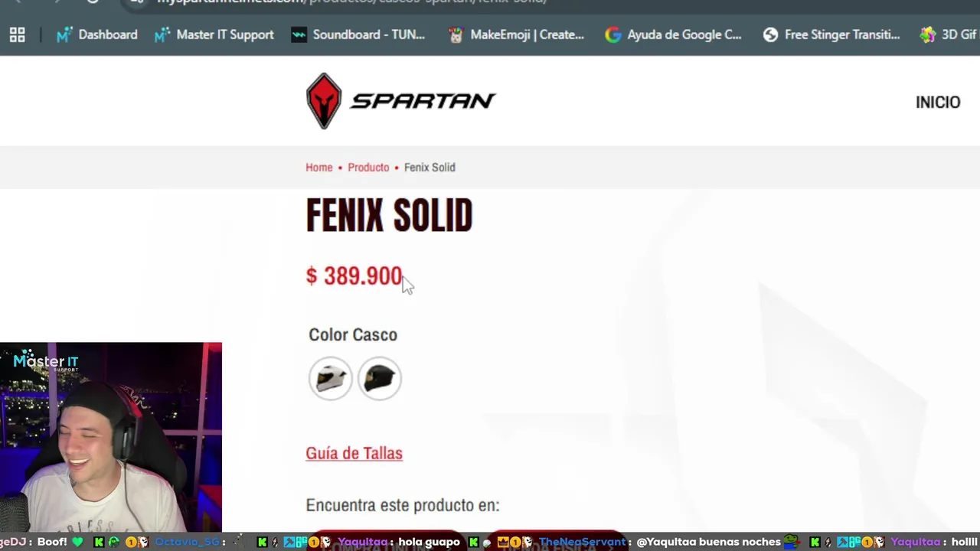Image resolution: width=980 pixels, height=551 pixels.
Task: Open the Dashboard bookmark
Action: tap(97, 34)
